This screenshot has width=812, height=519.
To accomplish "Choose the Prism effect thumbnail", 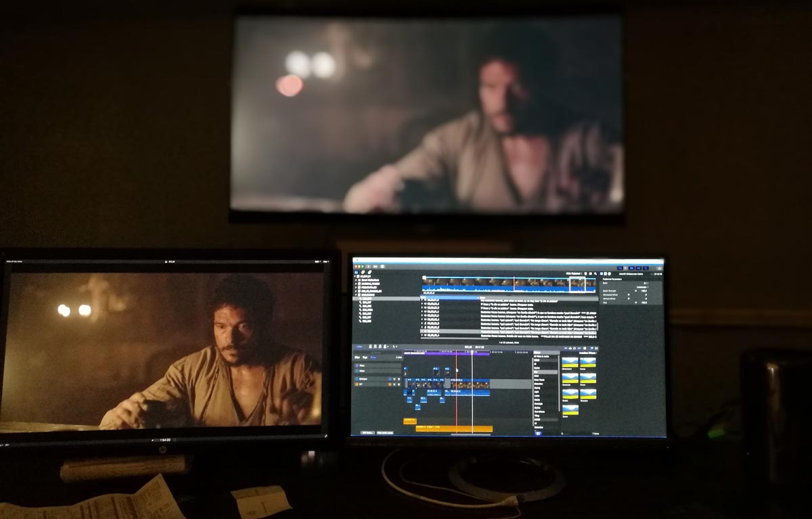I will click(x=588, y=378).
